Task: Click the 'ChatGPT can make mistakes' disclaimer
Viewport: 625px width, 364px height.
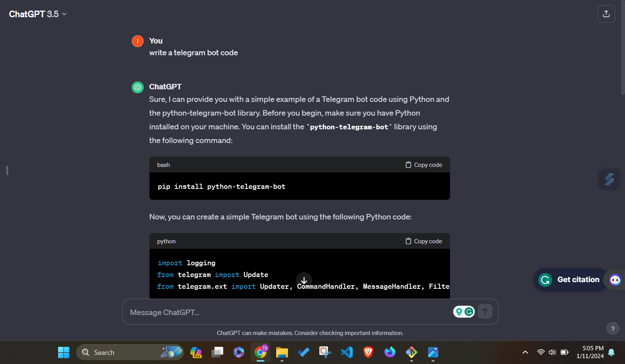Action: tap(310, 333)
